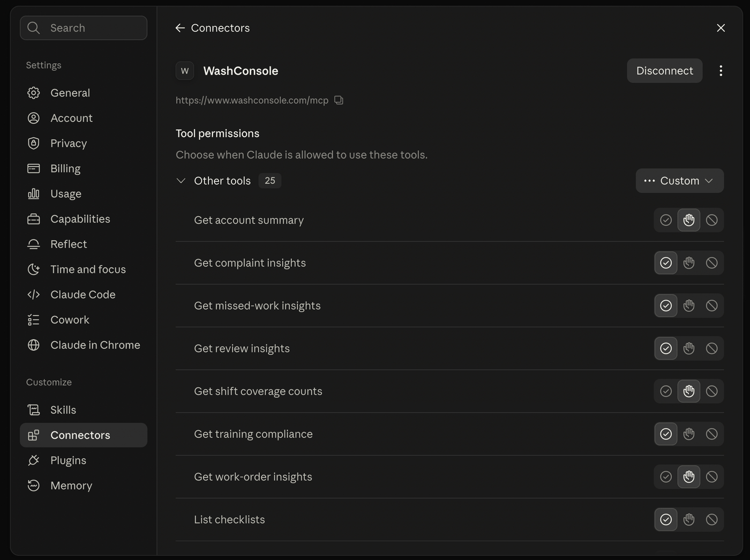The image size is (750, 560).
Task: Open Time and focus settings
Action: point(84,269)
